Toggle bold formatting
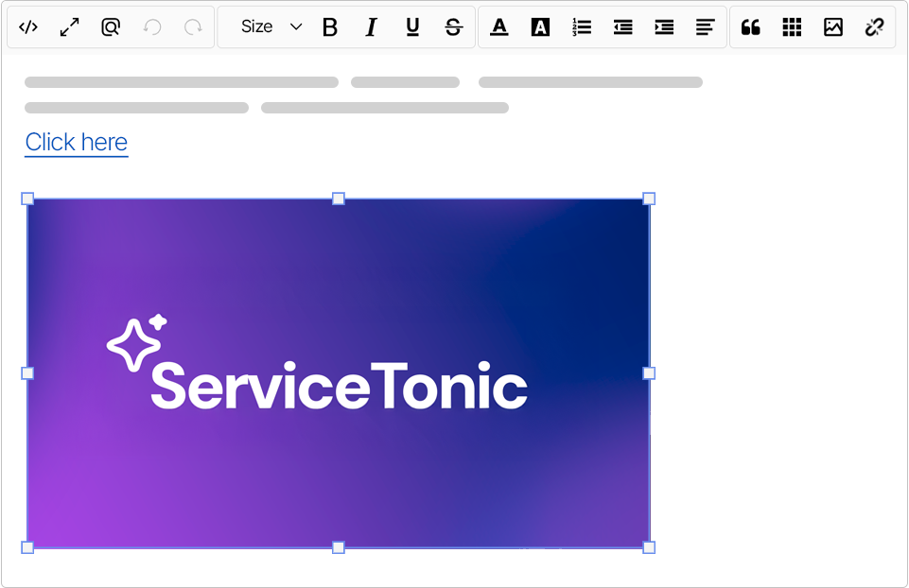This screenshot has height=588, width=909. 330,27
